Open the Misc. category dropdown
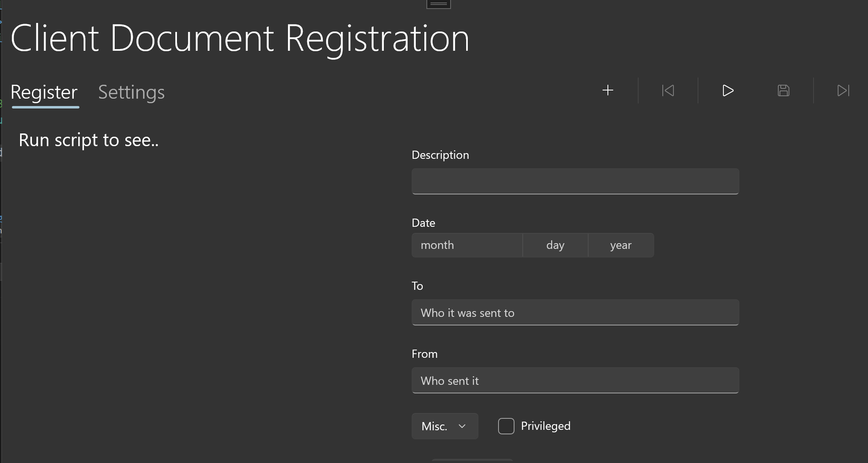This screenshot has width=868, height=463. coord(445,426)
